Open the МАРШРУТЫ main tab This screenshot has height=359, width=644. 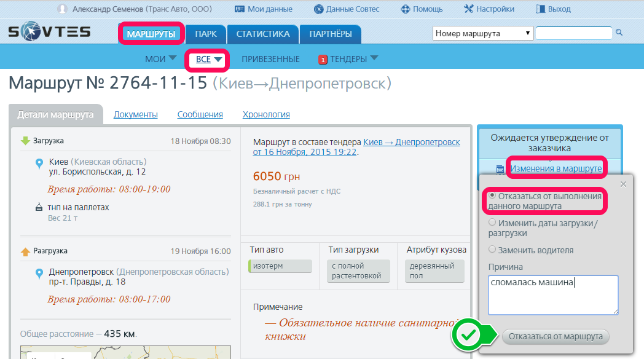(x=151, y=34)
